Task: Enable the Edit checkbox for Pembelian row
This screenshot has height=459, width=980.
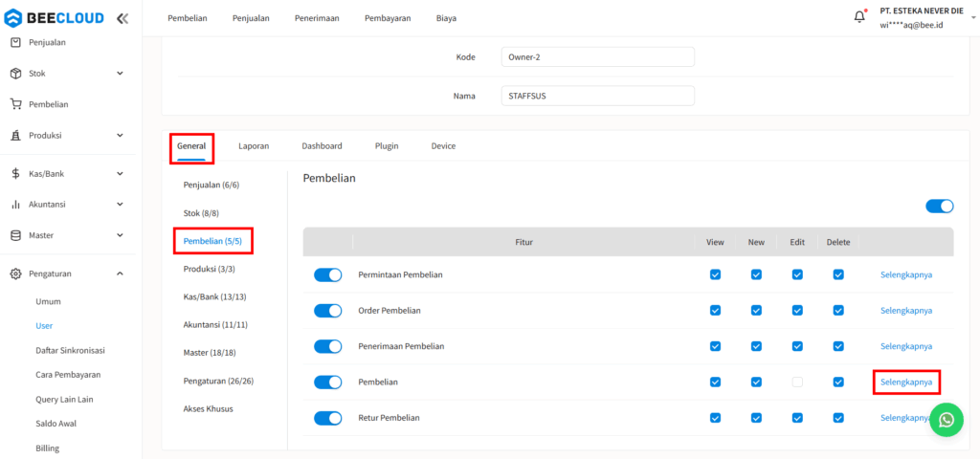Action: point(797,382)
